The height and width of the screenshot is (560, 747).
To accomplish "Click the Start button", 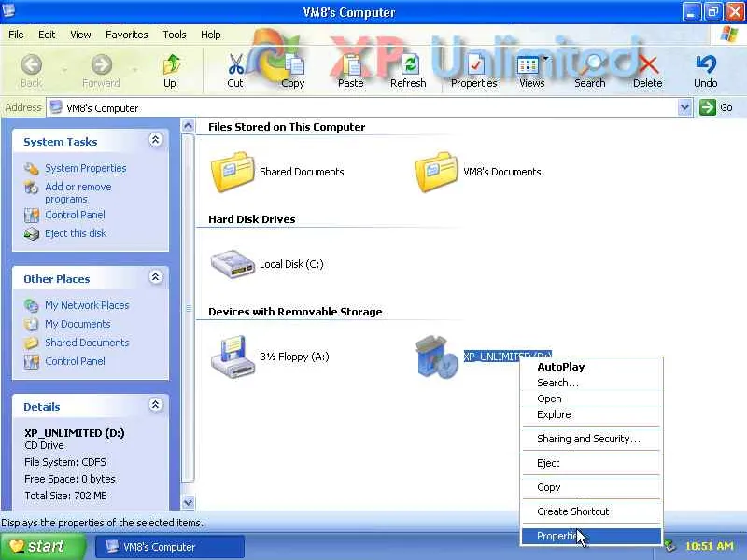I will (43, 546).
